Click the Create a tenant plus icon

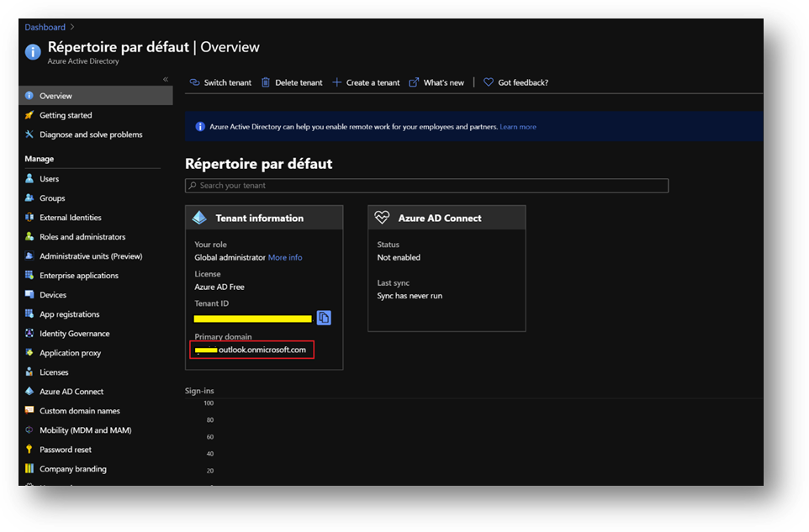[337, 82]
